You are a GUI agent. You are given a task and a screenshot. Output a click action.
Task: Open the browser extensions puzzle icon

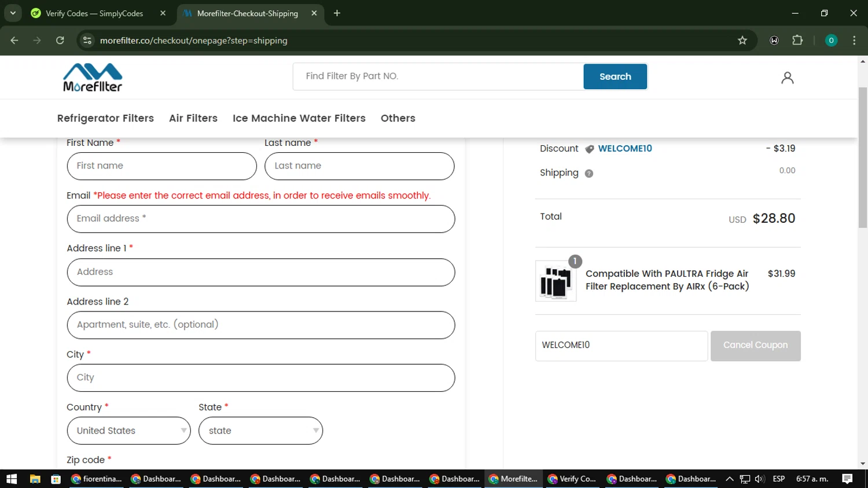(797, 40)
